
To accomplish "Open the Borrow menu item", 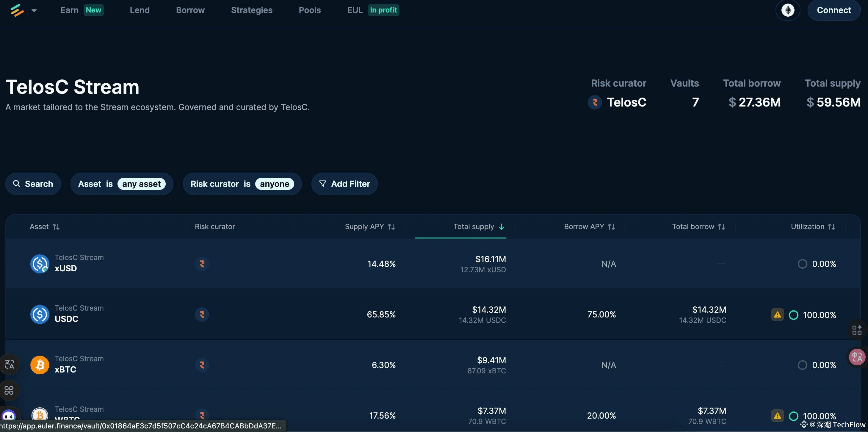I will pos(190,10).
